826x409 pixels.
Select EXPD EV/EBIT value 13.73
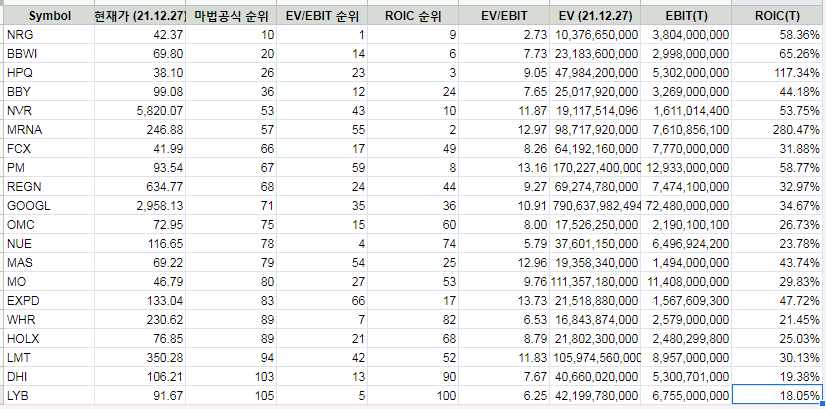504,300
